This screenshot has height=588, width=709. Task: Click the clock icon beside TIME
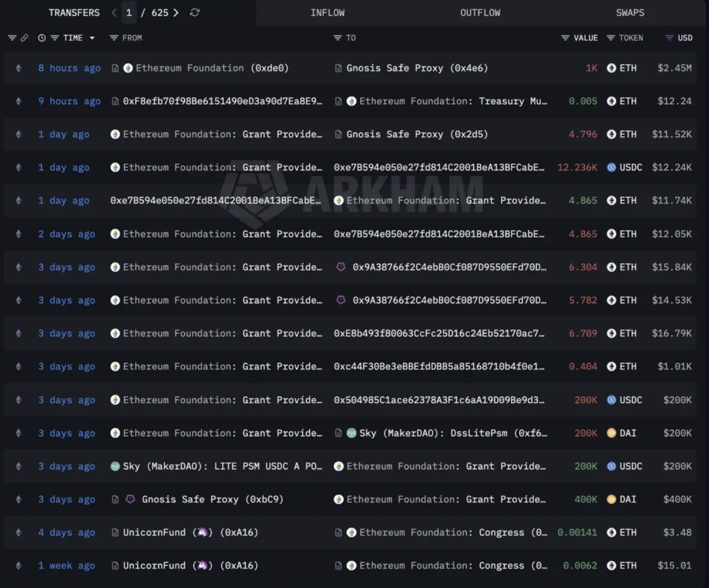[x=42, y=38]
